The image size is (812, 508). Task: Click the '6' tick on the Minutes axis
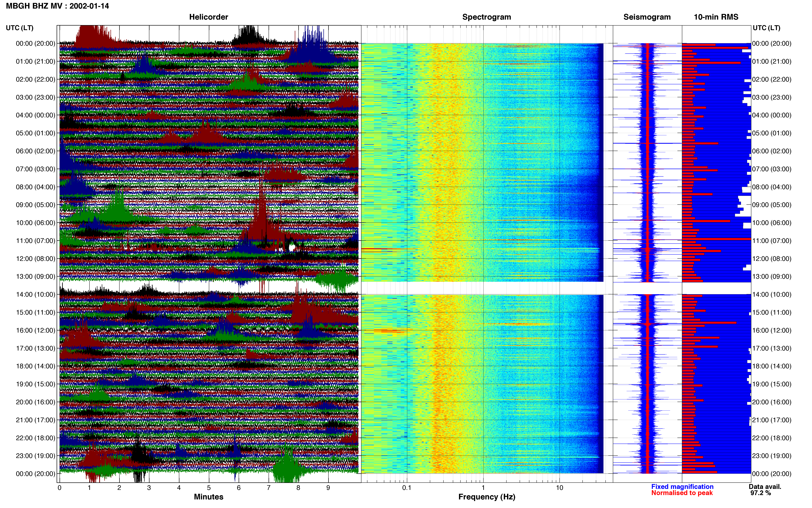tap(239, 488)
